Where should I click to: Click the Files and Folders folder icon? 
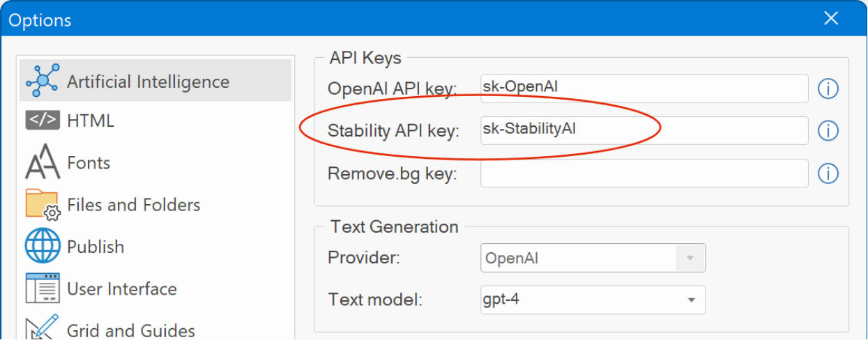[43, 205]
